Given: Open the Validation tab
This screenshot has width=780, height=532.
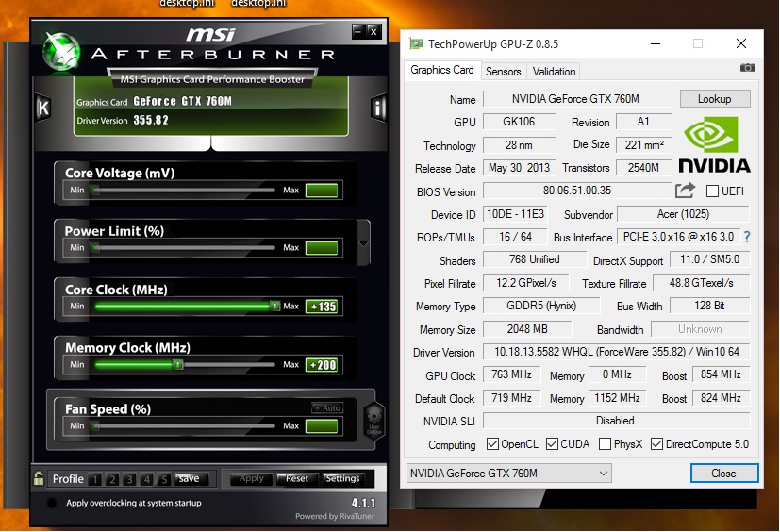Looking at the screenshot, I should [554, 72].
